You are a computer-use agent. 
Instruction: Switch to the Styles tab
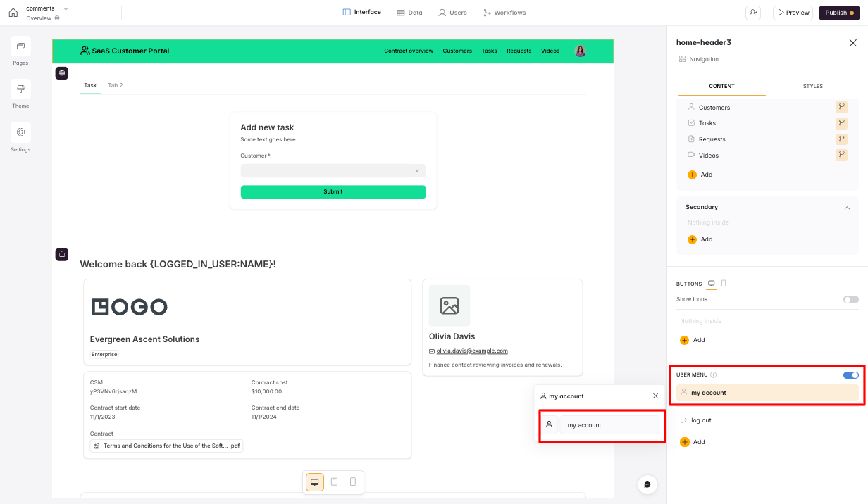pyautogui.click(x=812, y=86)
